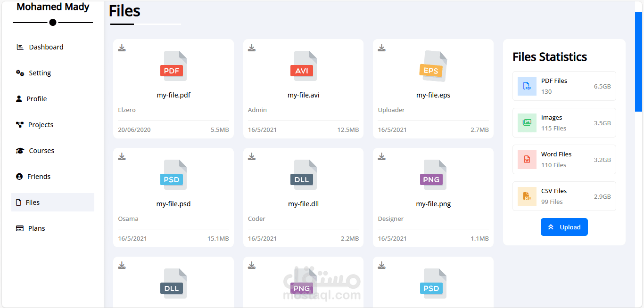The height and width of the screenshot is (308, 644).
Task: Open Setting in the sidebar
Action: pyautogui.click(x=53, y=73)
